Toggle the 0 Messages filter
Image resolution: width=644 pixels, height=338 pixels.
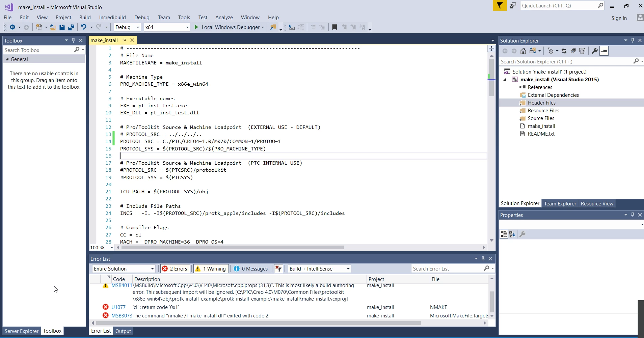(x=250, y=269)
